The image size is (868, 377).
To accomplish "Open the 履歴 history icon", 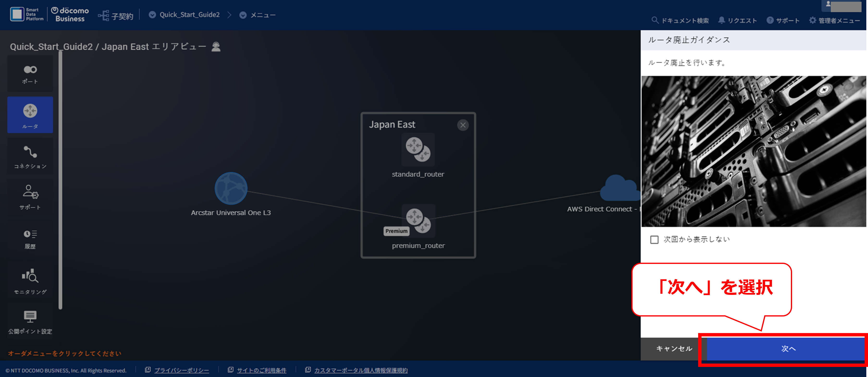I will point(30,238).
